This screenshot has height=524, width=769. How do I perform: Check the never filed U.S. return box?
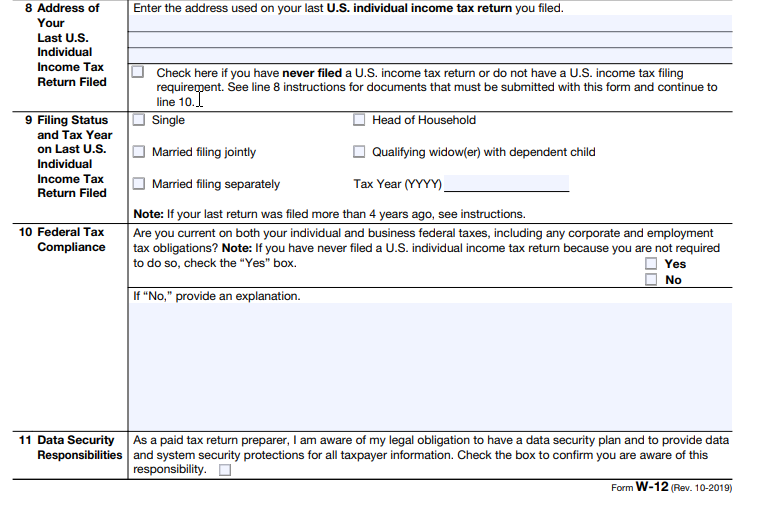click(x=138, y=72)
